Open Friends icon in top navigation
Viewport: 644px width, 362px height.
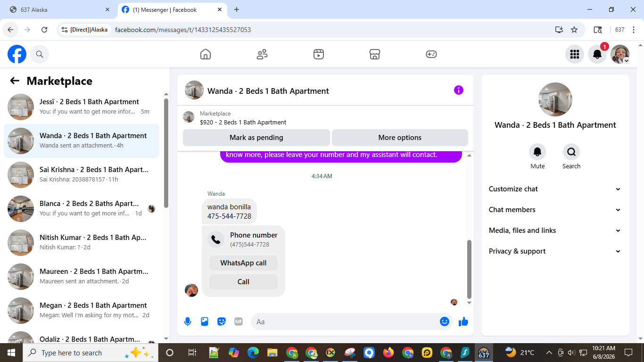[x=262, y=54]
